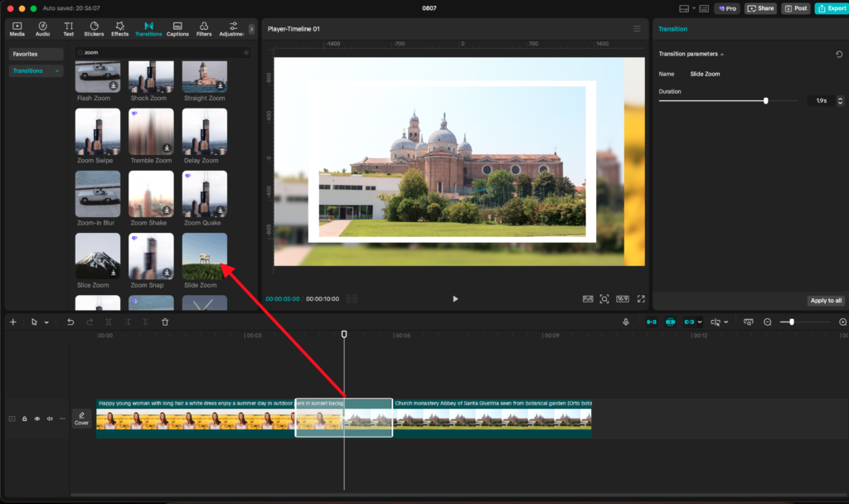Download the Tremble Zoom transition
Image resolution: width=849 pixels, height=504 pixels.
167,148
